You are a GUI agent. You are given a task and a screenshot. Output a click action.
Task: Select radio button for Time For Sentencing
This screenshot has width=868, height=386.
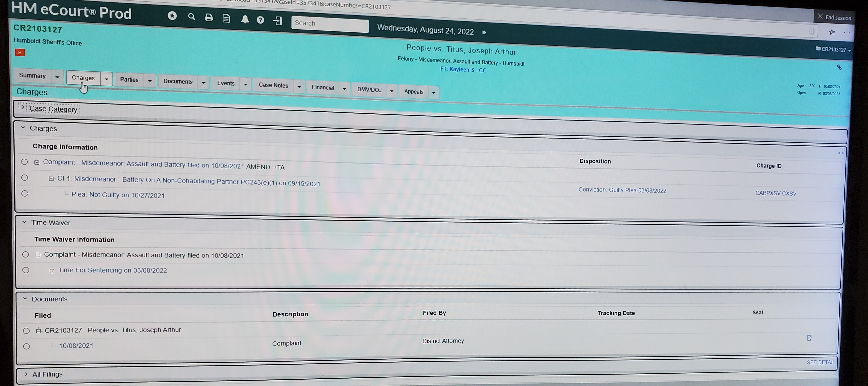coord(26,270)
